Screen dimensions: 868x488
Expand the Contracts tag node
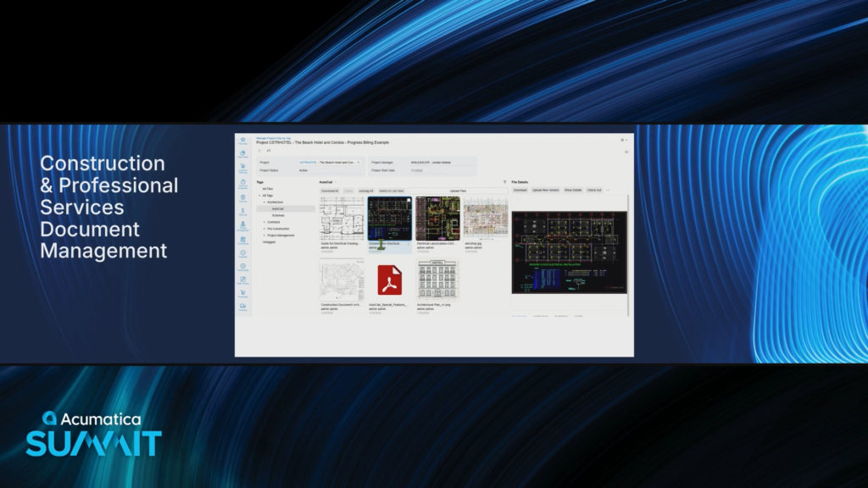(264, 222)
